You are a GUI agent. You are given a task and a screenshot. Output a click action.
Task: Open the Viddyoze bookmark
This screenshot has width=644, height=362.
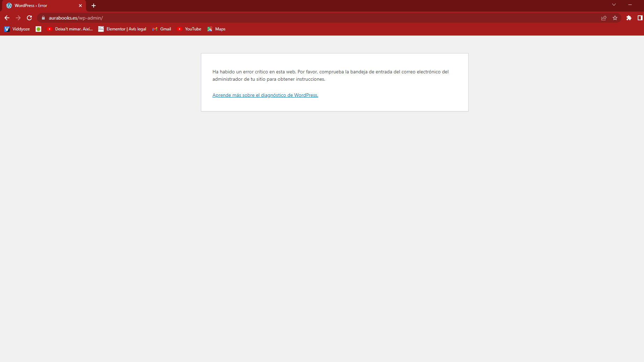[17, 29]
